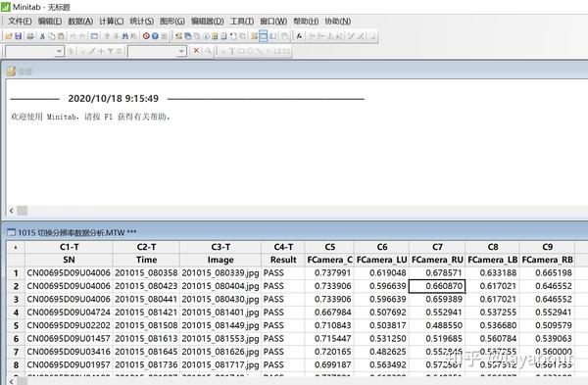The height and width of the screenshot is (385, 588).
Task: Click the worksheet horizontal scrollbar left arrow
Action: click(x=12, y=381)
